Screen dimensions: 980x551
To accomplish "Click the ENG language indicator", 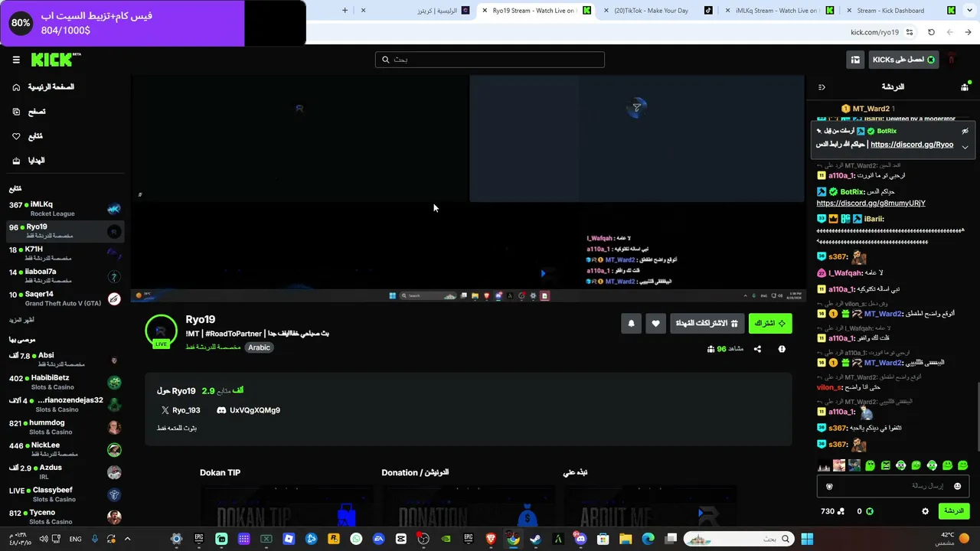I will point(75,539).
